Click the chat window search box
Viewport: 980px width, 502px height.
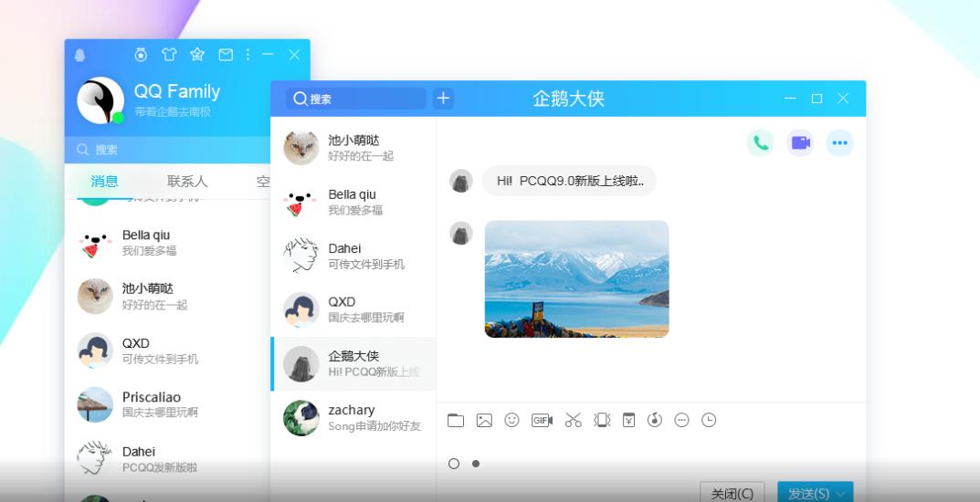tap(355, 99)
